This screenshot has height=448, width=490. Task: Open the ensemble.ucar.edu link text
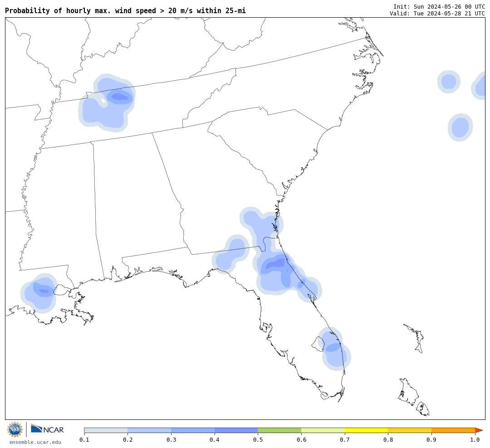(35, 442)
